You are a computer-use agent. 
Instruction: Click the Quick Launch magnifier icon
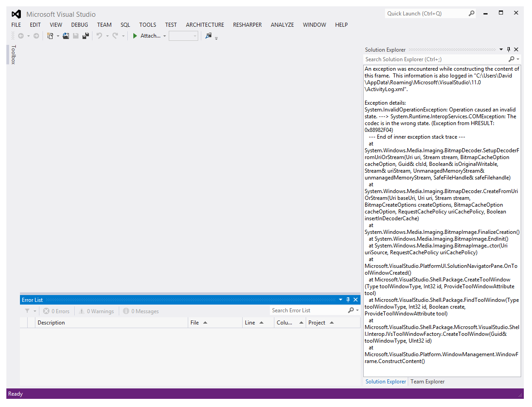[471, 14]
